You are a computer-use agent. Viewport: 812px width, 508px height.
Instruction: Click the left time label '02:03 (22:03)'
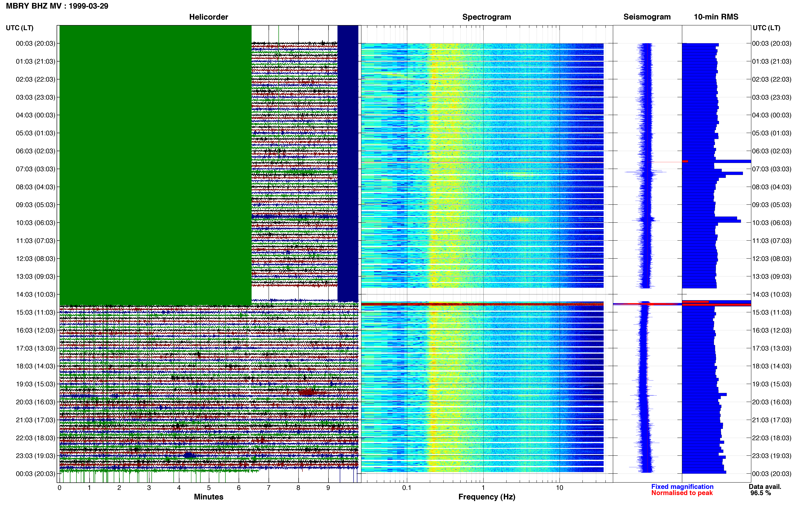[x=35, y=79]
